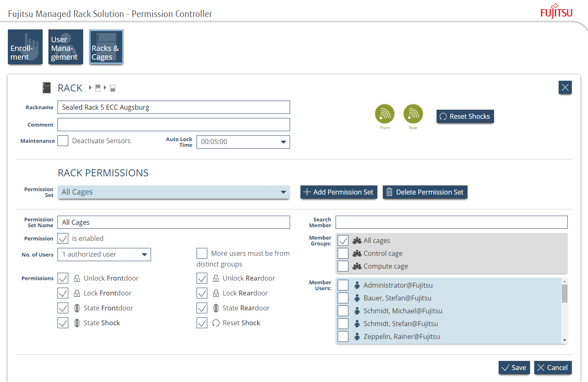Check the Schmidt, Stefan@Fujitsu user

tap(343, 324)
